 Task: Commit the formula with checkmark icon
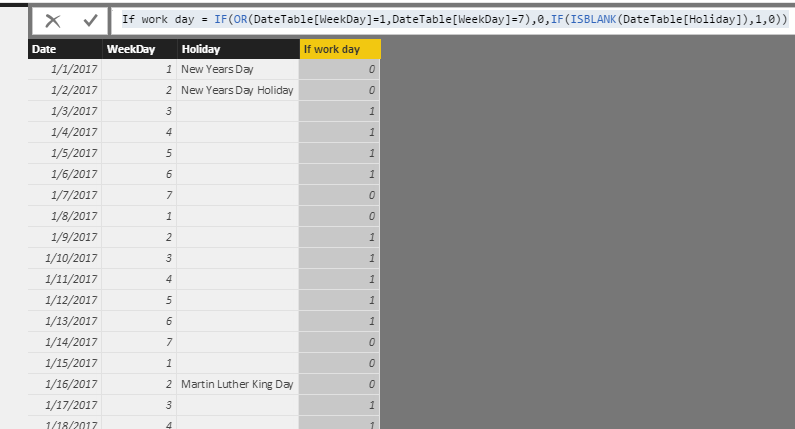pyautogui.click(x=90, y=21)
